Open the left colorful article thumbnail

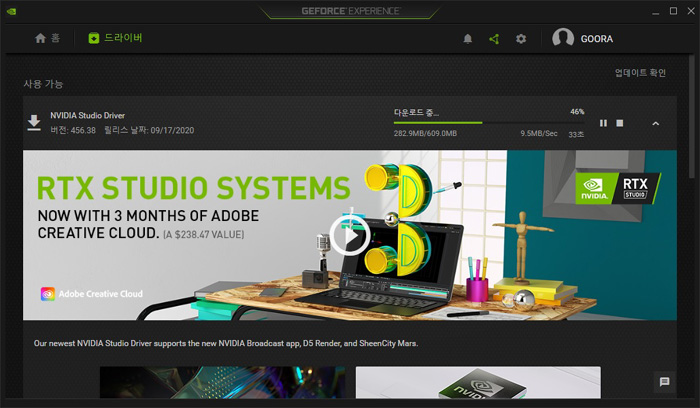tap(222, 382)
